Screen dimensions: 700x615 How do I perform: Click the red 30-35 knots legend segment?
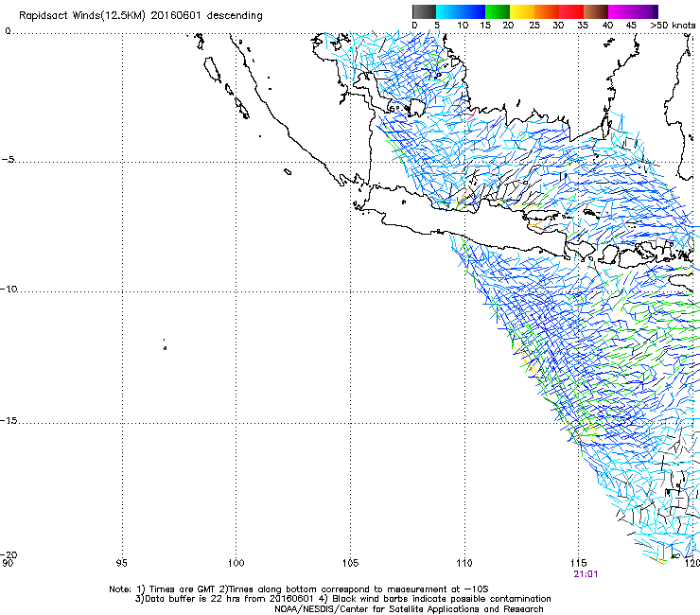[x=571, y=11]
